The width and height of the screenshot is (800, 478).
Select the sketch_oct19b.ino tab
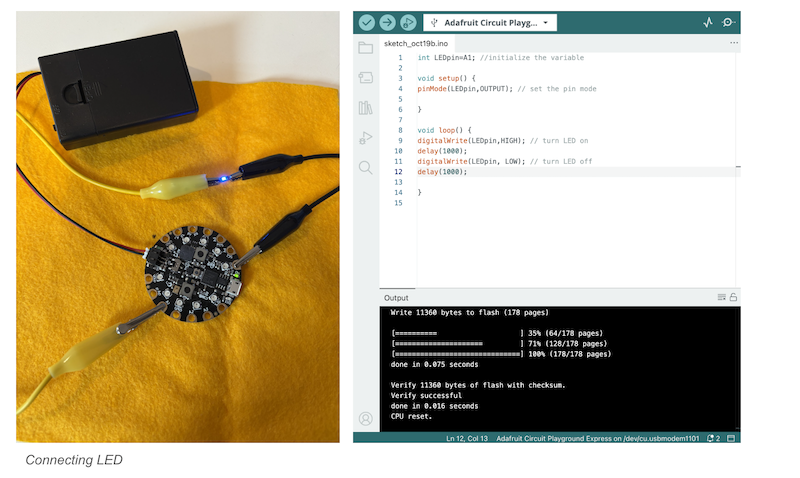coord(416,44)
